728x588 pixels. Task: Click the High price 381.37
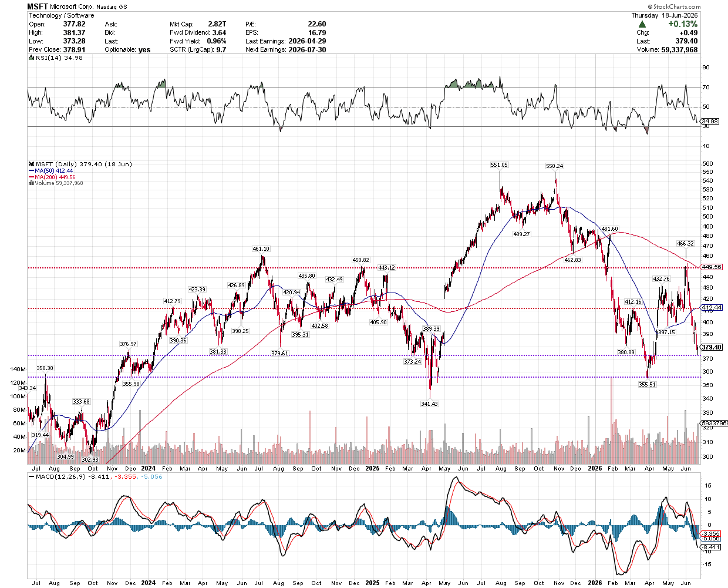coord(74,32)
